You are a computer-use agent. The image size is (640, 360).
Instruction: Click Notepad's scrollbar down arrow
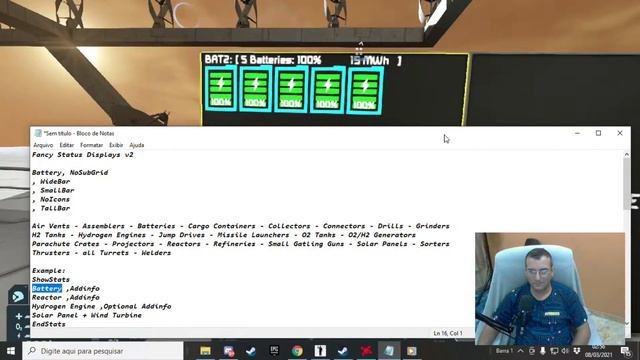click(627, 323)
